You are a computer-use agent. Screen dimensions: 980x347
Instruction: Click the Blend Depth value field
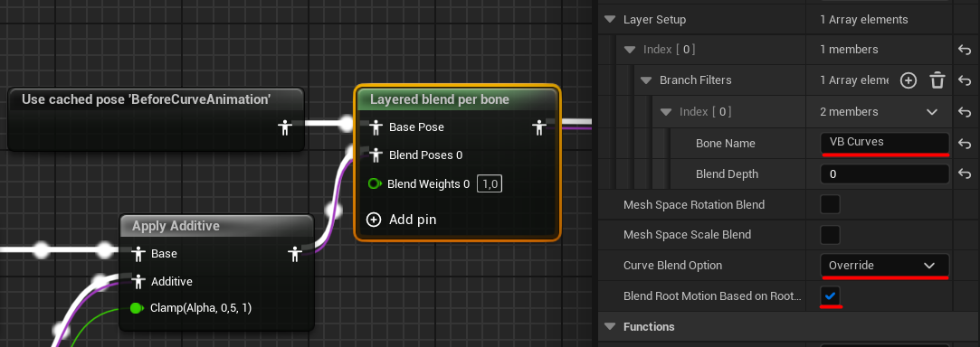884,174
